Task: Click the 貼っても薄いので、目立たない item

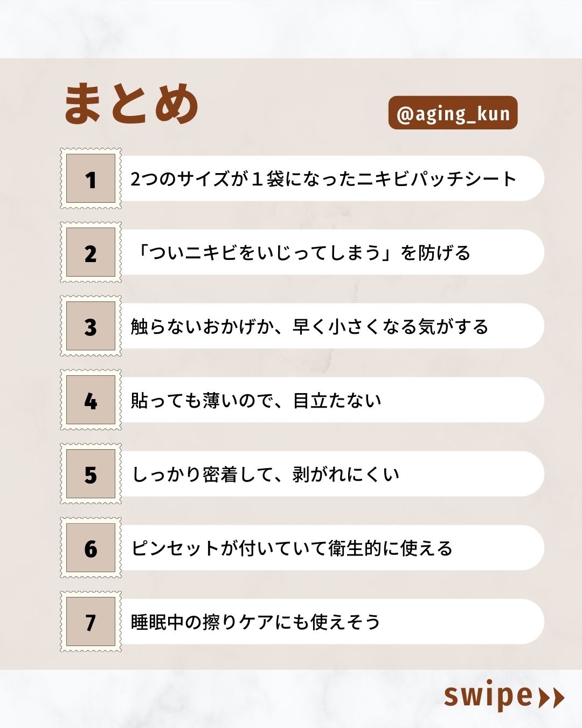Action: coord(256,401)
